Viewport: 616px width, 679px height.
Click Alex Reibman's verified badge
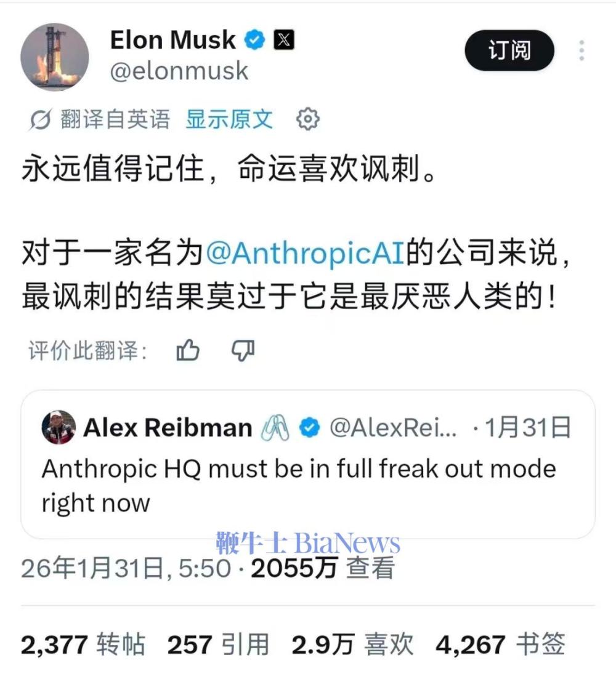pos(309,427)
